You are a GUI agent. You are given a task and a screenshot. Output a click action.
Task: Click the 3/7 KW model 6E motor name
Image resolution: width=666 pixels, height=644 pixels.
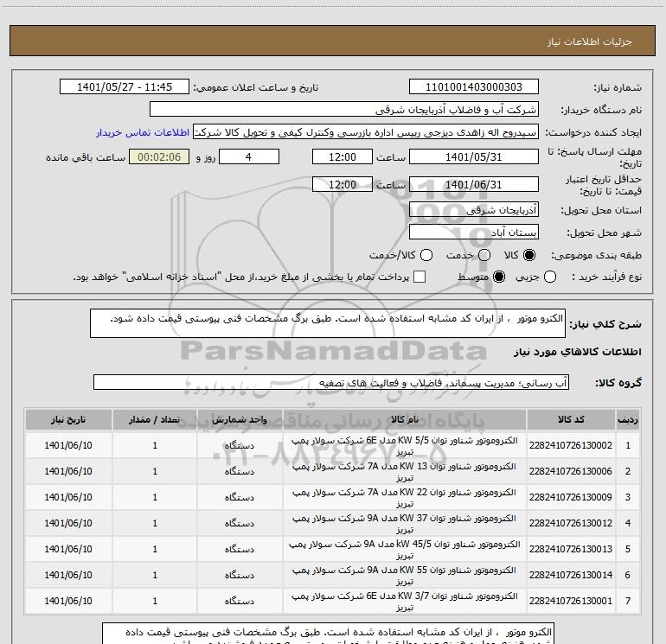pos(405,601)
